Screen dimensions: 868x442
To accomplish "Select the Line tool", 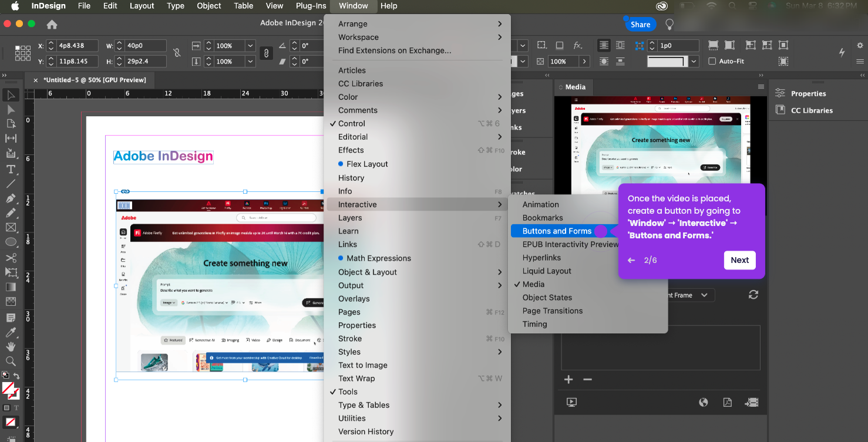I will (11, 184).
